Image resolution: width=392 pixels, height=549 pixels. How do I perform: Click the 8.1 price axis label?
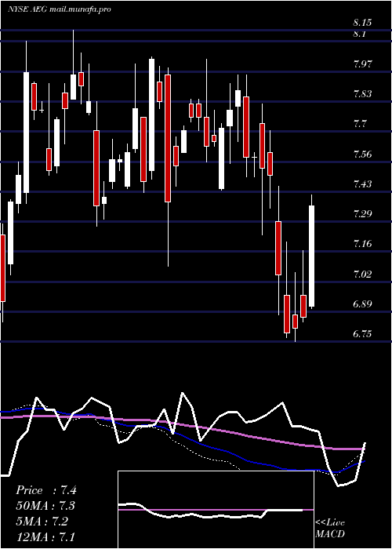pyautogui.click(x=359, y=34)
